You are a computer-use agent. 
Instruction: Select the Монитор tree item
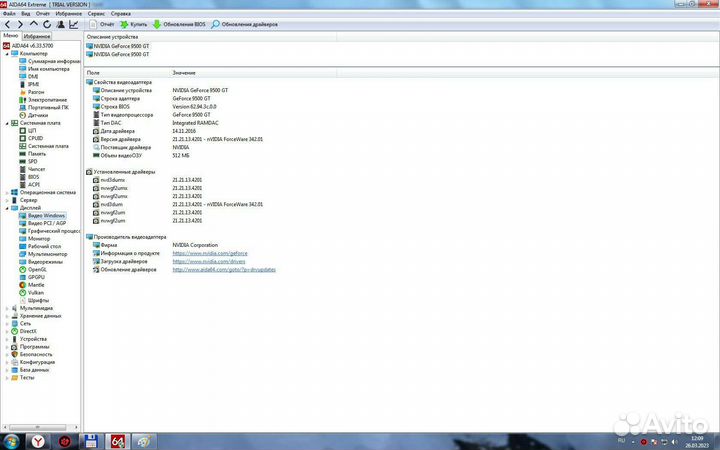[x=35, y=239]
